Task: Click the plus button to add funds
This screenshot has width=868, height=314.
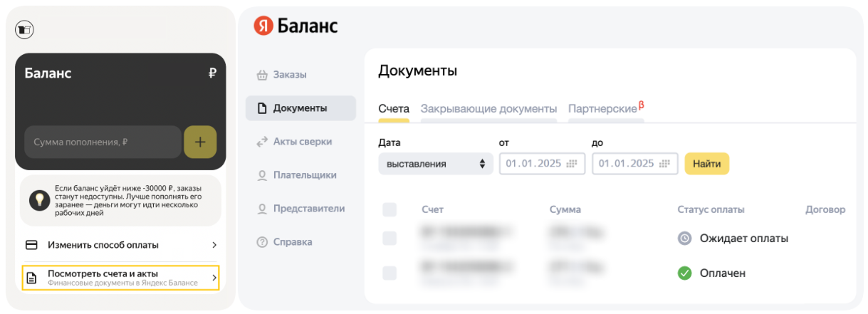Action: 200,142
